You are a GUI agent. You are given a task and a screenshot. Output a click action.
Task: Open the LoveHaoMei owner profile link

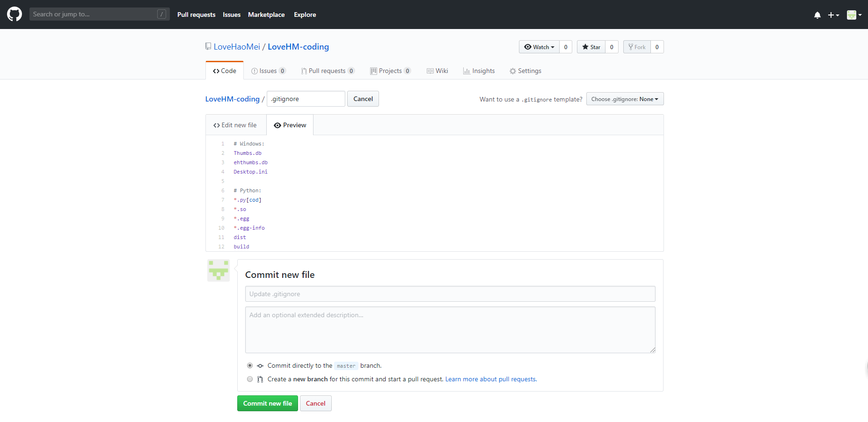(x=237, y=47)
